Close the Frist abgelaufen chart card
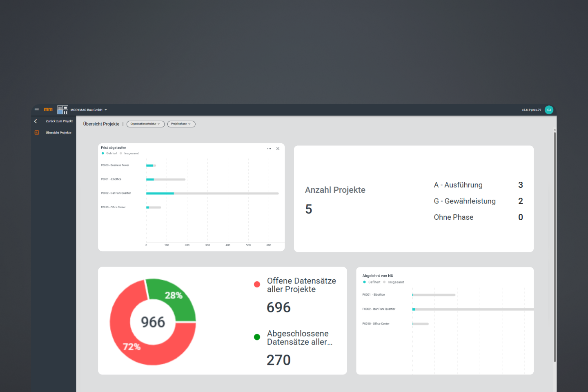Image resolution: width=588 pixels, height=392 pixels. tap(278, 149)
